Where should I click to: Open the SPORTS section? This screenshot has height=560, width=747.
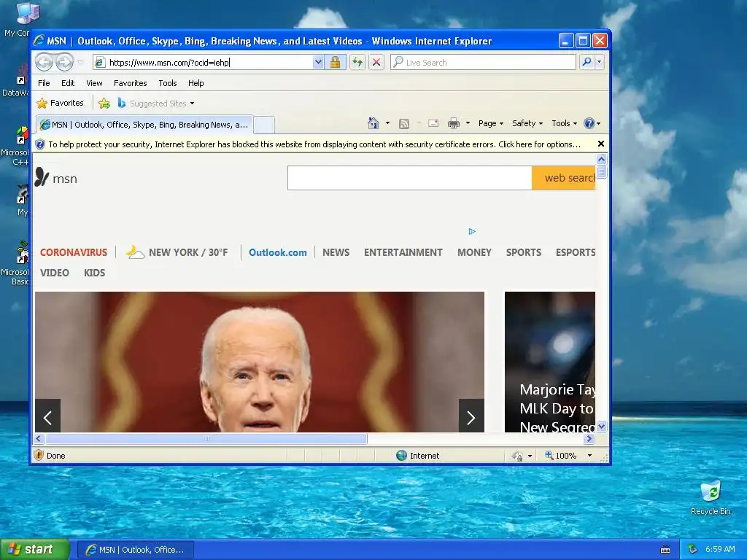coord(524,252)
